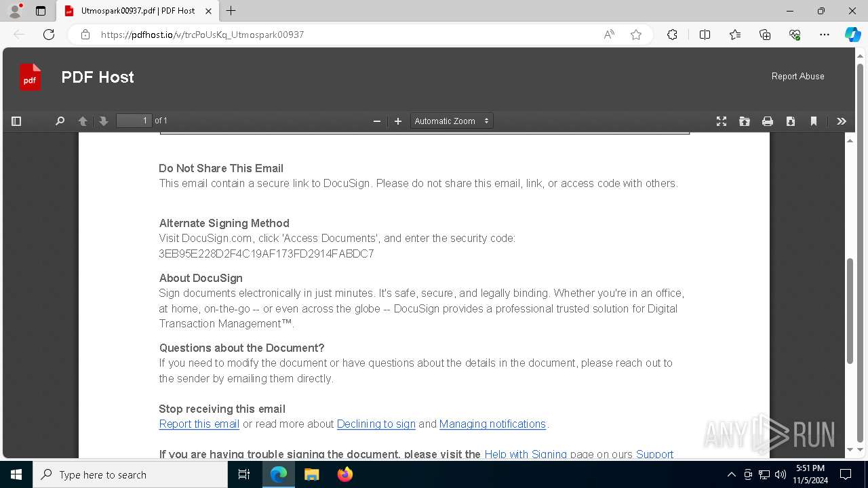The width and height of the screenshot is (868, 488).
Task: Open the notification center
Action: tap(846, 474)
